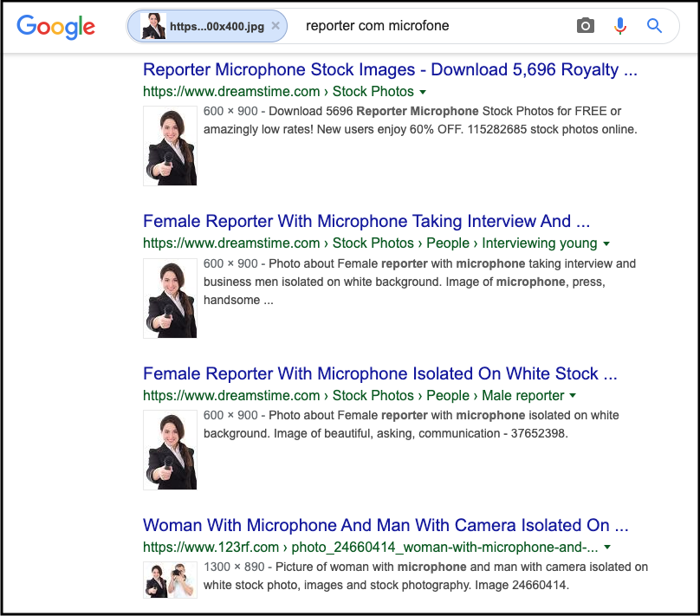700x616 pixels.
Task: Expand dropdown arrow next to Stock Photos URL
Action: click(423, 92)
